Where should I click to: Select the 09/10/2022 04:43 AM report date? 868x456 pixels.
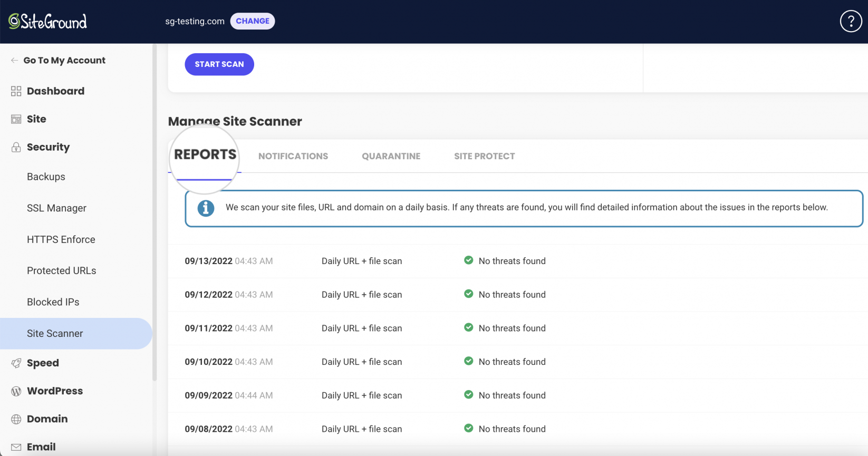tap(228, 362)
